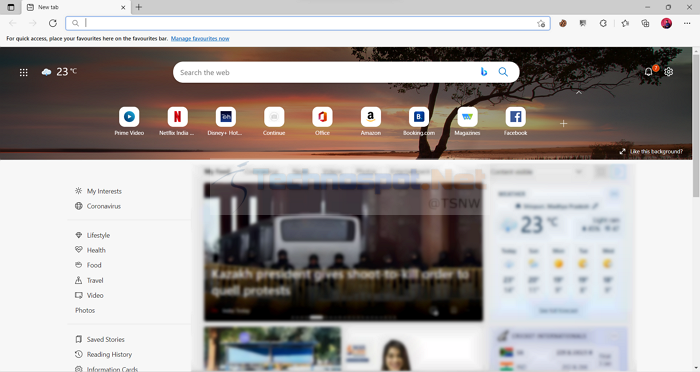This screenshot has height=372, width=700.
Task: Open the New tab tab
Action: (x=76, y=7)
